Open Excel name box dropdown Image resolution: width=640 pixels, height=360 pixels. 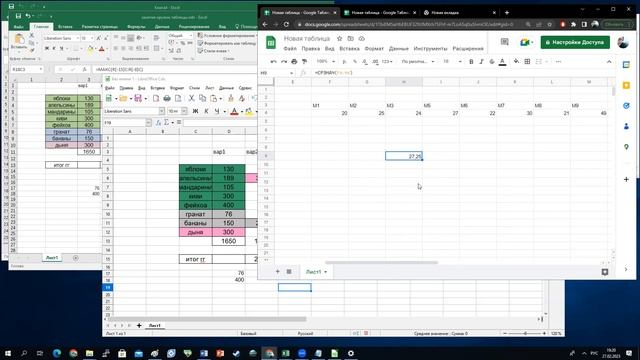pos(40,69)
